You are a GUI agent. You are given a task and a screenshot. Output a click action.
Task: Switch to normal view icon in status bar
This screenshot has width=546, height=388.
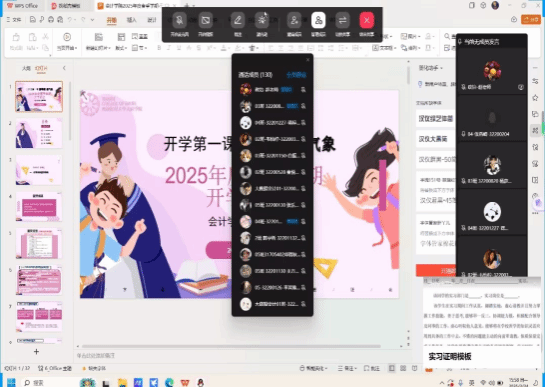[x=392, y=368]
